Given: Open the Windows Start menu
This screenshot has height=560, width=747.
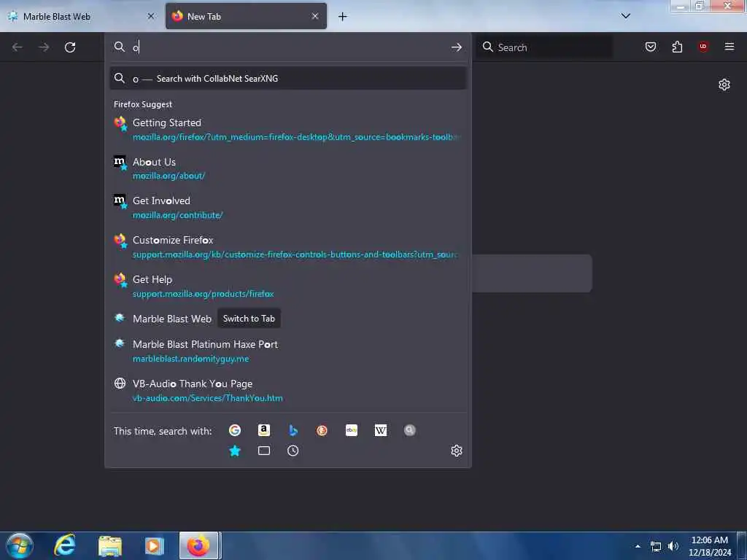Looking at the screenshot, I should [20, 546].
